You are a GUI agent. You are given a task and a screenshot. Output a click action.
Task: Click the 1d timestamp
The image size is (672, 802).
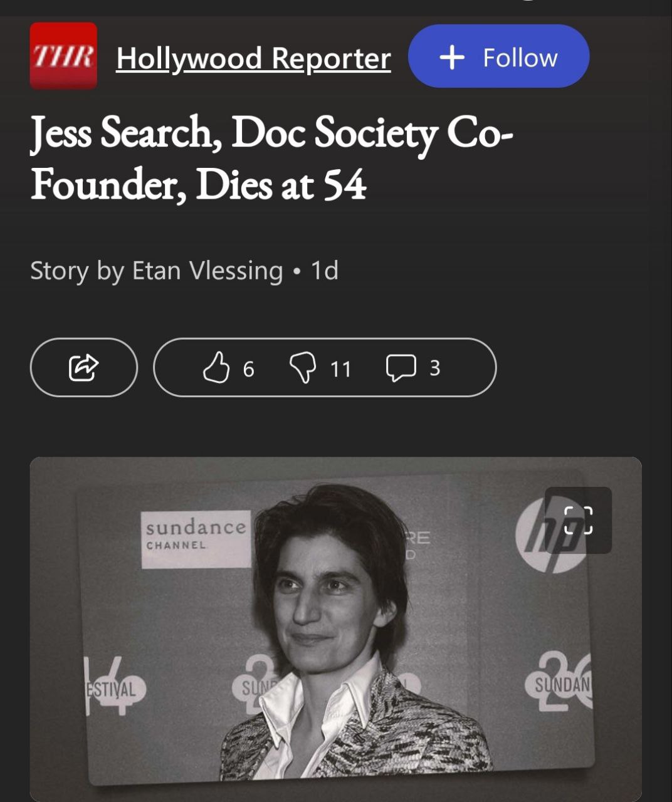(325, 271)
